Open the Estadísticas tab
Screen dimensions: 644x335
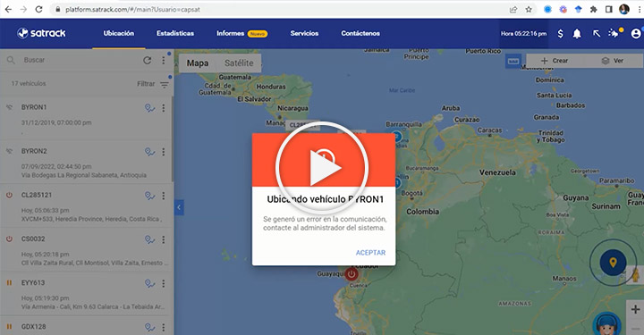tap(175, 34)
